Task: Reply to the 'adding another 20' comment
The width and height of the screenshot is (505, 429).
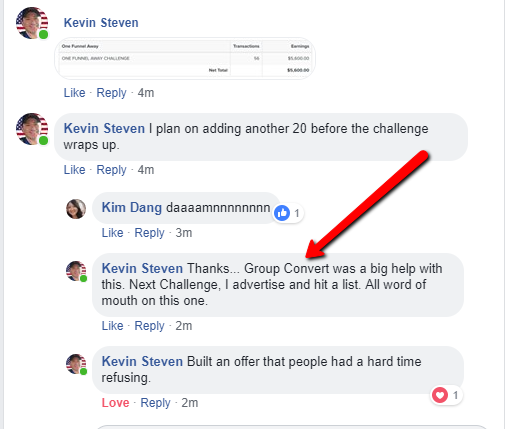Action: click(x=111, y=170)
